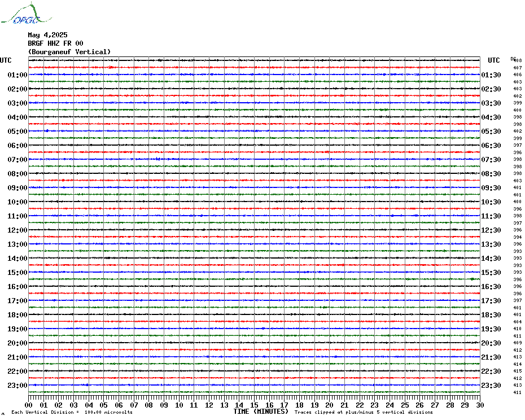The width and height of the screenshot is (525, 420).
Task: Select the '23:00' hour label
Action: pyautogui.click(x=17, y=385)
